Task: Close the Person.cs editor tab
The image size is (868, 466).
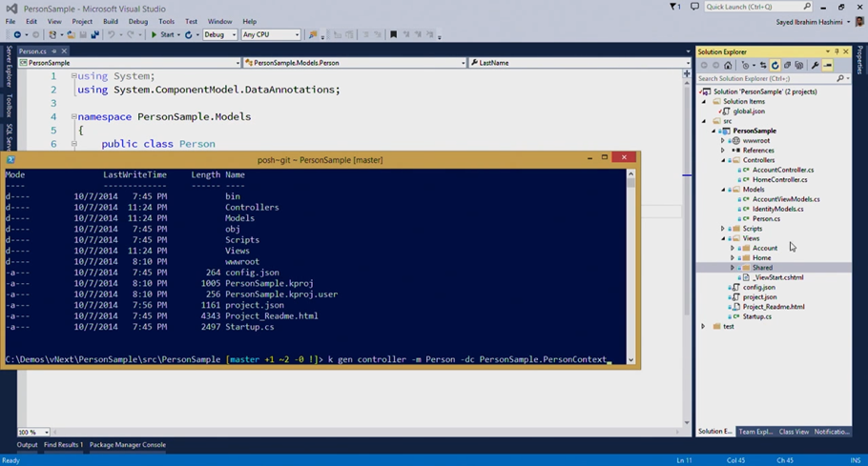Action: click(x=64, y=51)
